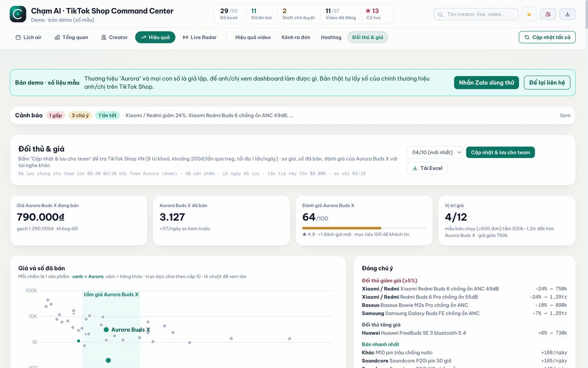Click the "2 Draft chờ duyệt" stat
The image size is (588, 368).
coord(298,14)
